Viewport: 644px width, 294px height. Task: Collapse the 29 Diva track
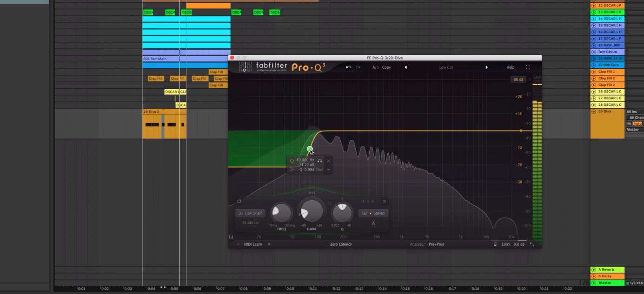click(594, 112)
